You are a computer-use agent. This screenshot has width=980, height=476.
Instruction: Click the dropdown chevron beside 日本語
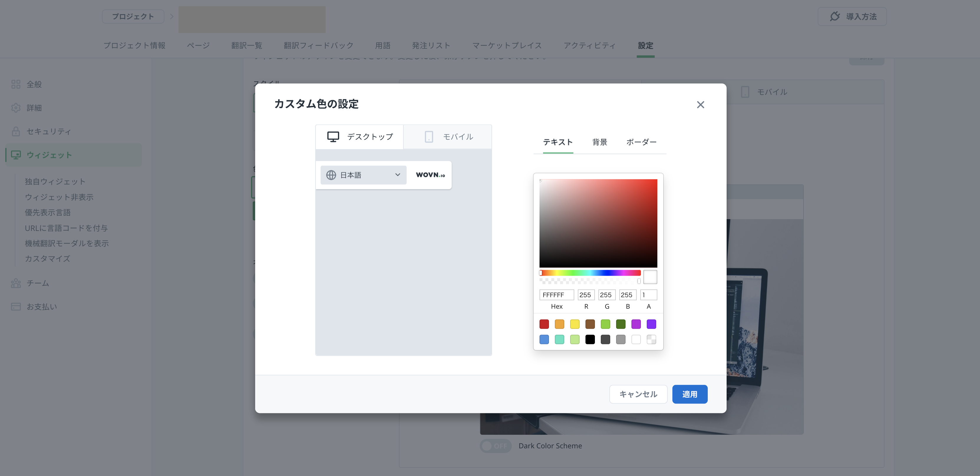pos(397,175)
